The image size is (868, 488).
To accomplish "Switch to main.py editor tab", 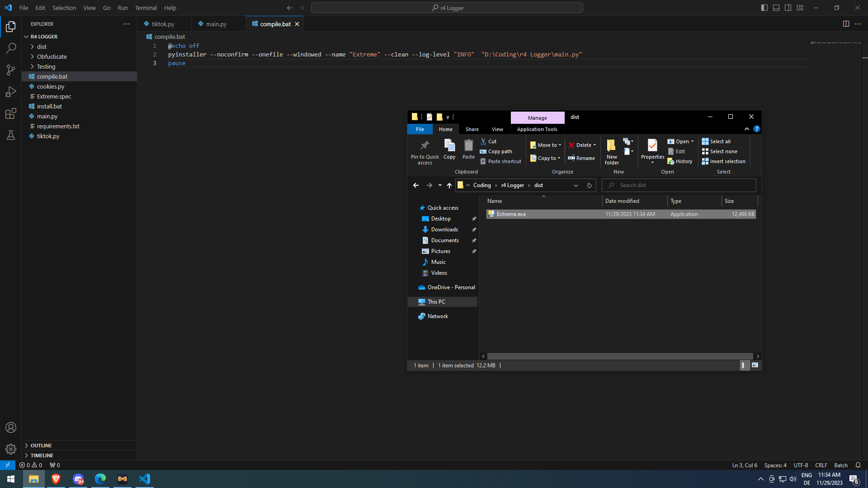I will [216, 24].
